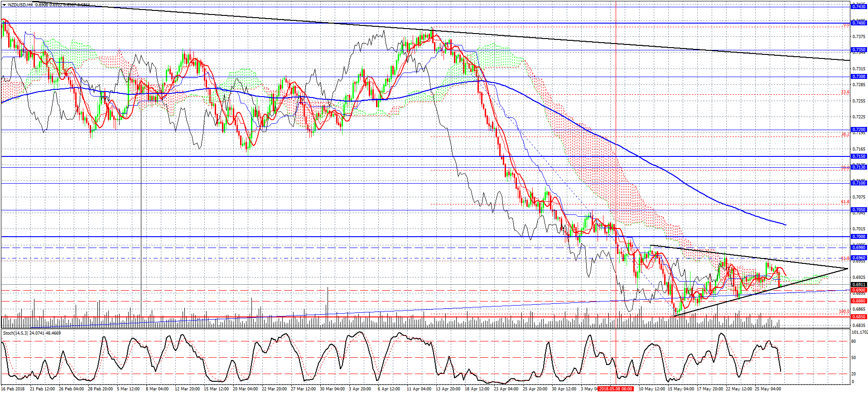Click the Fibonacci 23.6 level label
This screenshot has height=394, width=868.
[x=845, y=92]
